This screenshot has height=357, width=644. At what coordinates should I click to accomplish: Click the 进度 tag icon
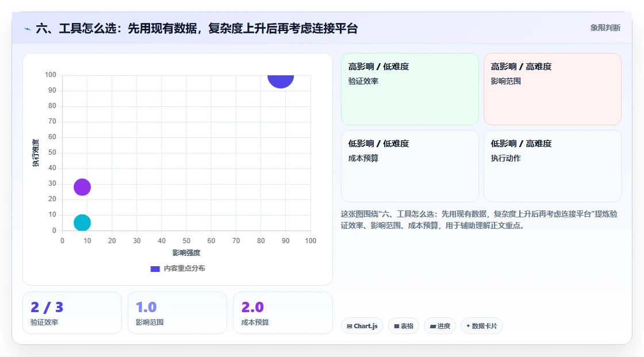433,327
